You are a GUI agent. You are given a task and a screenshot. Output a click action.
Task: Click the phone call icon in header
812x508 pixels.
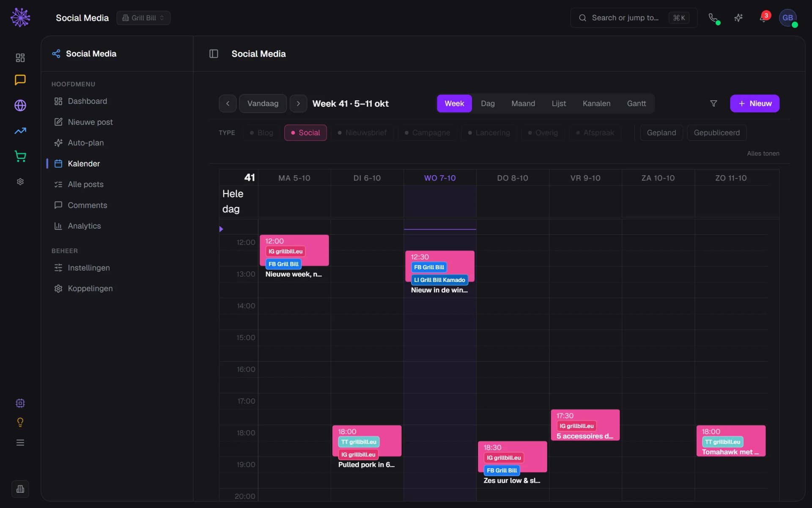pos(713,18)
